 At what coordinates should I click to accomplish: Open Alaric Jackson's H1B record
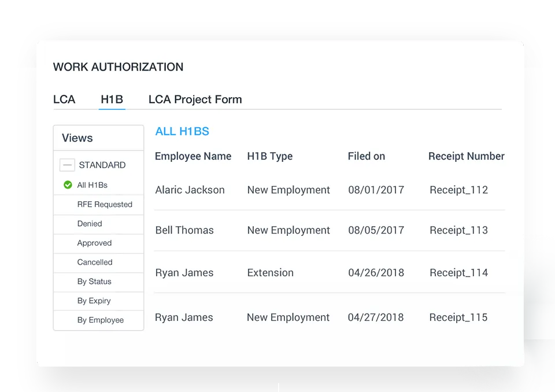pyautogui.click(x=190, y=190)
